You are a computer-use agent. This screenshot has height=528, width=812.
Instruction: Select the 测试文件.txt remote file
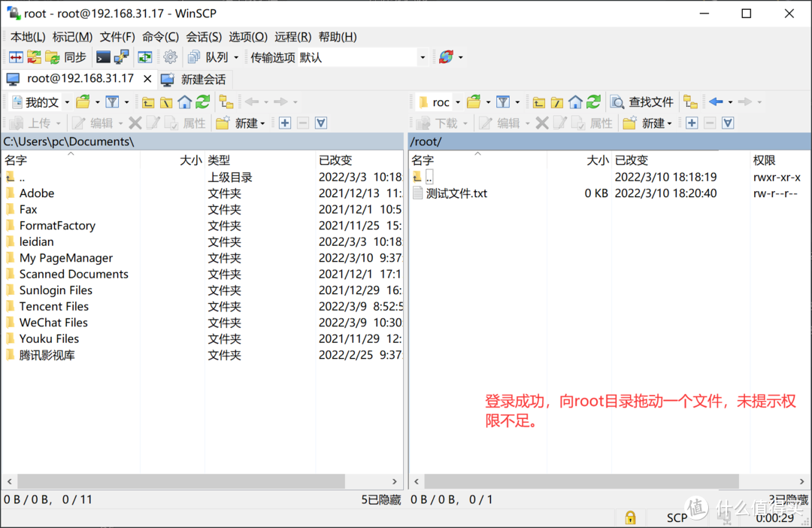[x=450, y=193]
